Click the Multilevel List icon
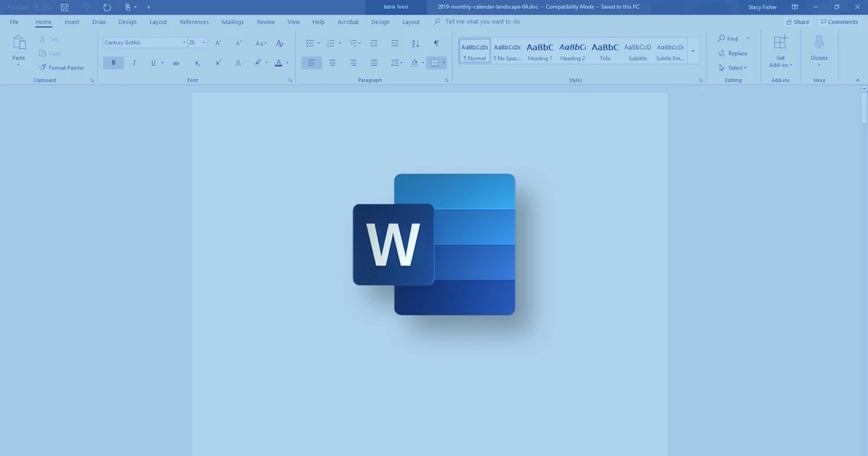The height and width of the screenshot is (456, 868). (352, 43)
